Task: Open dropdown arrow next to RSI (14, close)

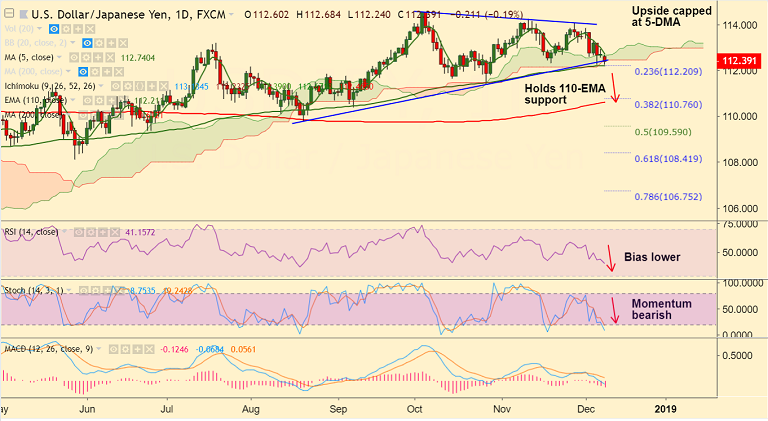Action: 64,231
